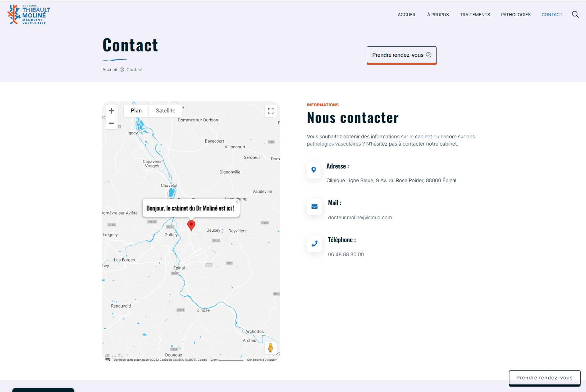Click the Bayecourt label on the map
The image size is (586, 392).
pyautogui.click(x=214, y=141)
